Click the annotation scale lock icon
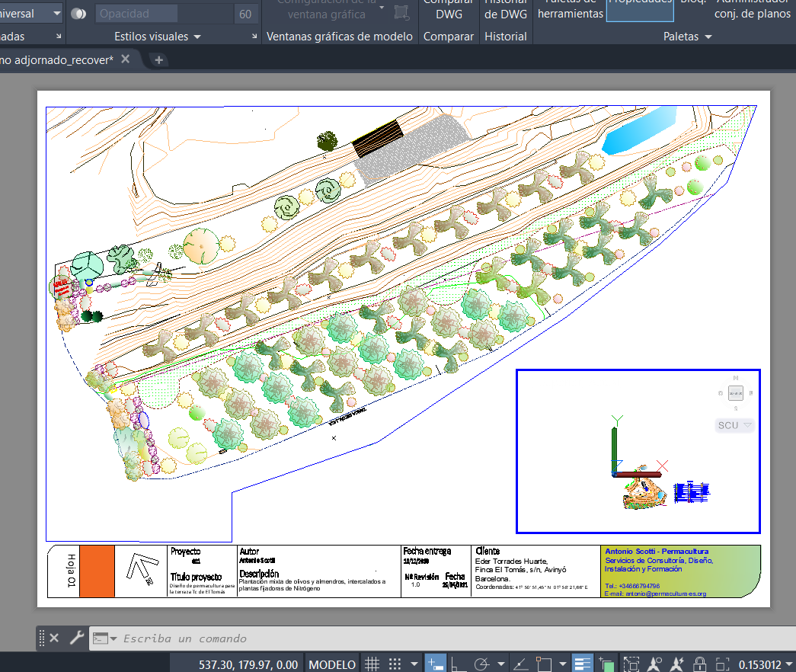This screenshot has width=796, height=672. click(701, 664)
